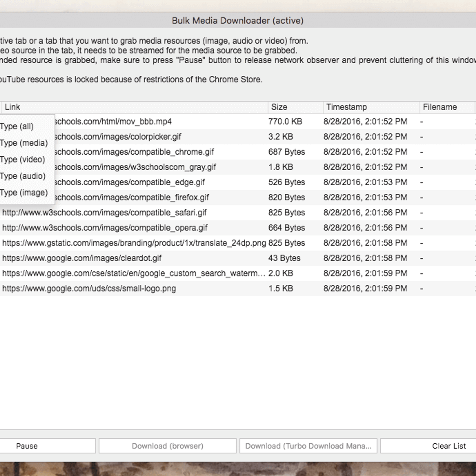Select the Type (all) filter option
Screen dimensions: 476x476
point(17,127)
